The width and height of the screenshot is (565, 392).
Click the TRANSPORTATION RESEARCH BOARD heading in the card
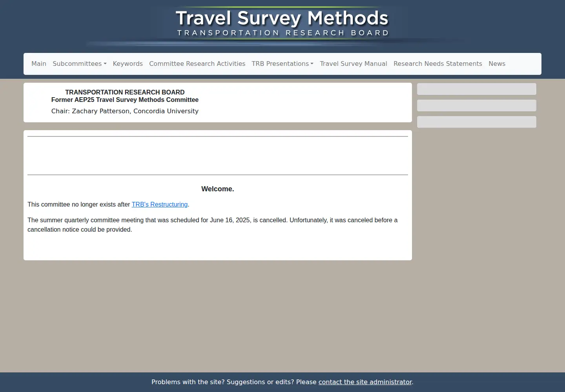[x=125, y=92]
